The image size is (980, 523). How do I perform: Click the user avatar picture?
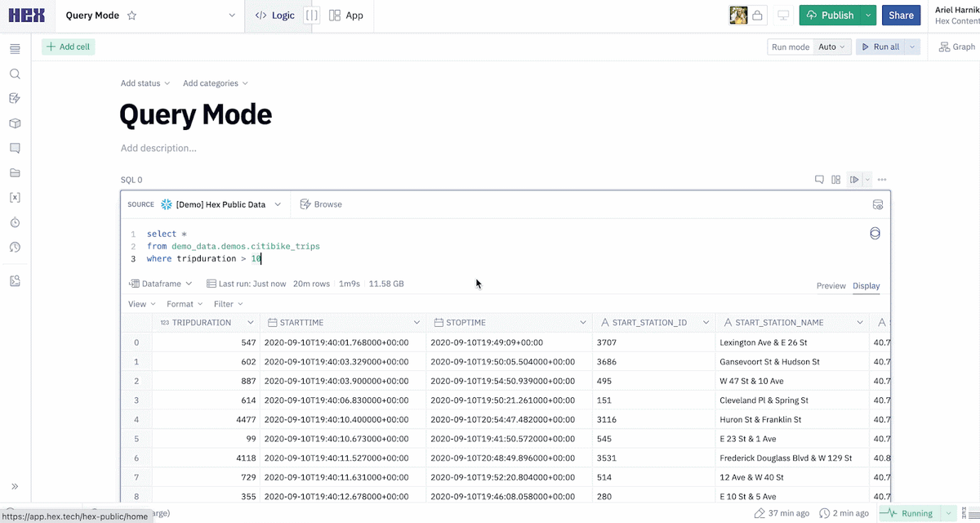(x=738, y=15)
